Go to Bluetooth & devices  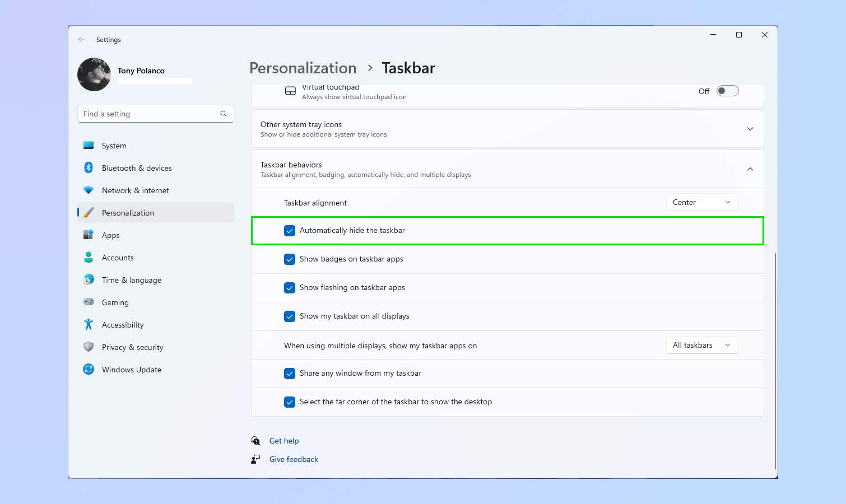[x=156, y=168]
